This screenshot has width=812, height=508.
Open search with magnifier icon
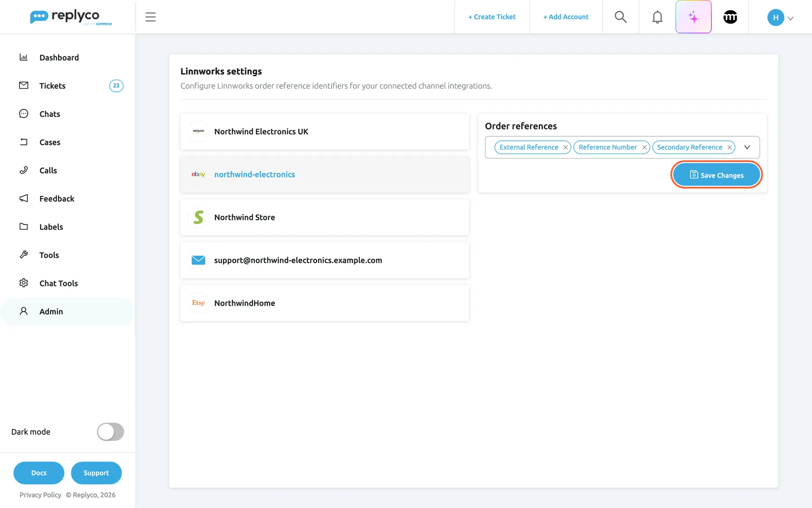[x=621, y=17]
